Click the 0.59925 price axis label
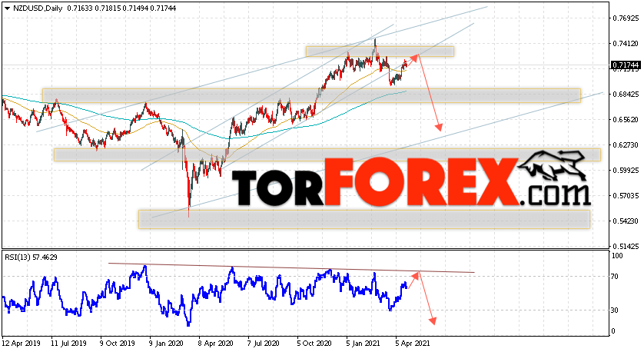Screen dimensions: 644x352 626,170
